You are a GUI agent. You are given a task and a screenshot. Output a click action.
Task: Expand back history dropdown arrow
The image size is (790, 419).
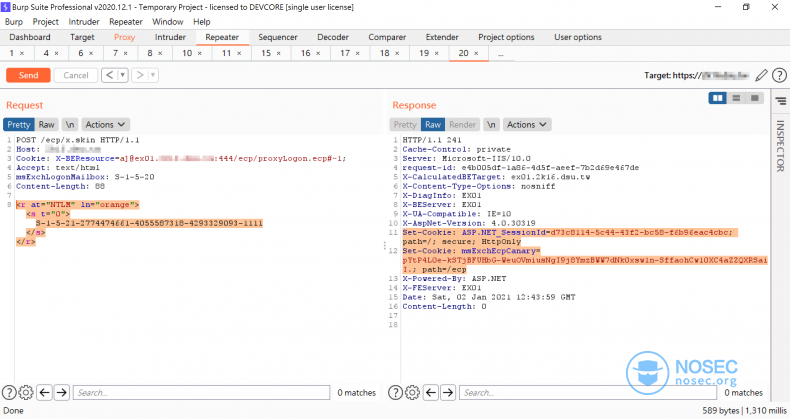pyautogui.click(x=122, y=75)
